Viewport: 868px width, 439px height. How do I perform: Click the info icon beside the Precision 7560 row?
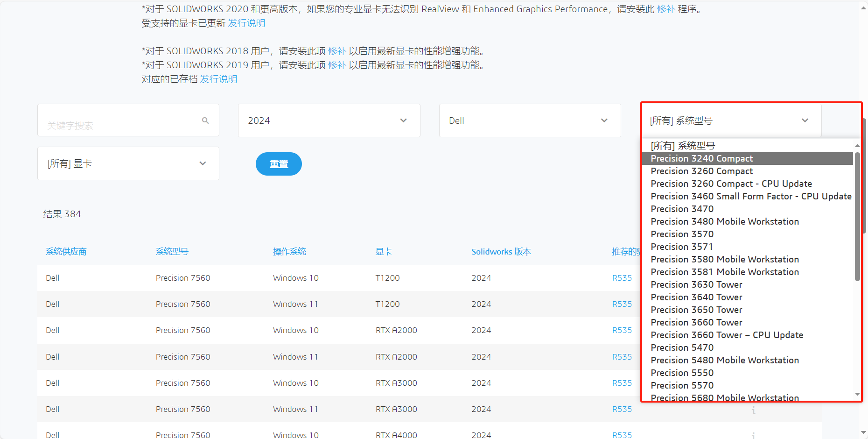click(x=754, y=410)
